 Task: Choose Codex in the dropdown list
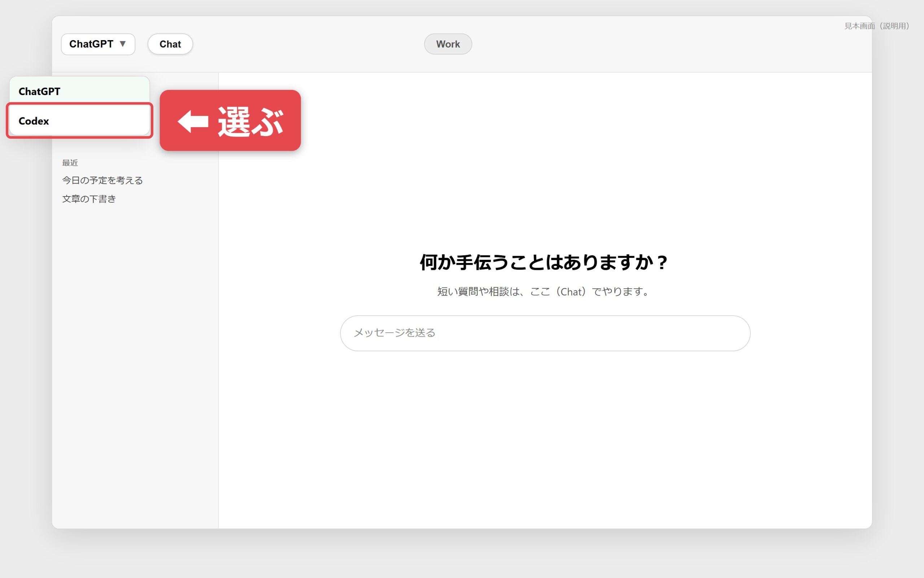click(79, 121)
